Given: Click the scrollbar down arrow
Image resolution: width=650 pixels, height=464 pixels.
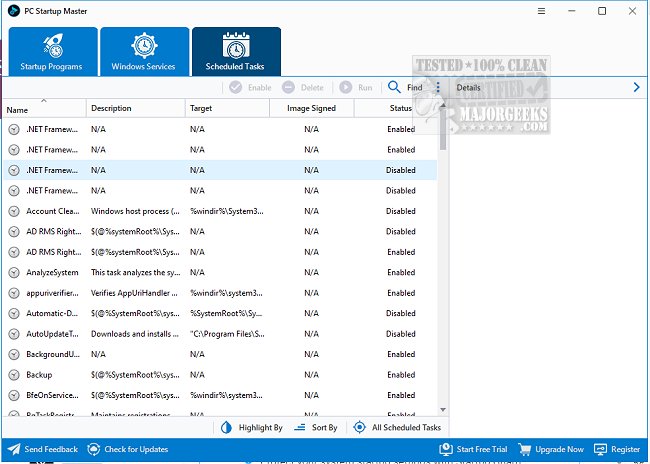Looking at the screenshot, I should point(443,410).
